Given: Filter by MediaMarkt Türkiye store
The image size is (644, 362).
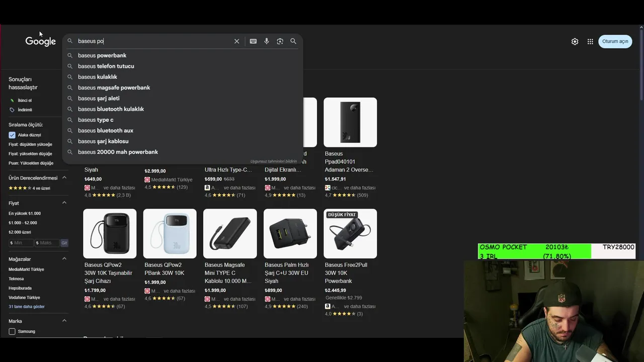Looking at the screenshot, I should coord(26,269).
